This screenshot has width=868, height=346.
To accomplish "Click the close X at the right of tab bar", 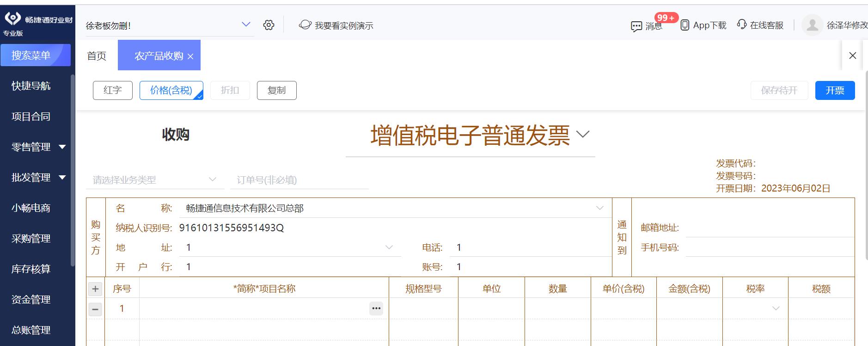I will pos(853,56).
